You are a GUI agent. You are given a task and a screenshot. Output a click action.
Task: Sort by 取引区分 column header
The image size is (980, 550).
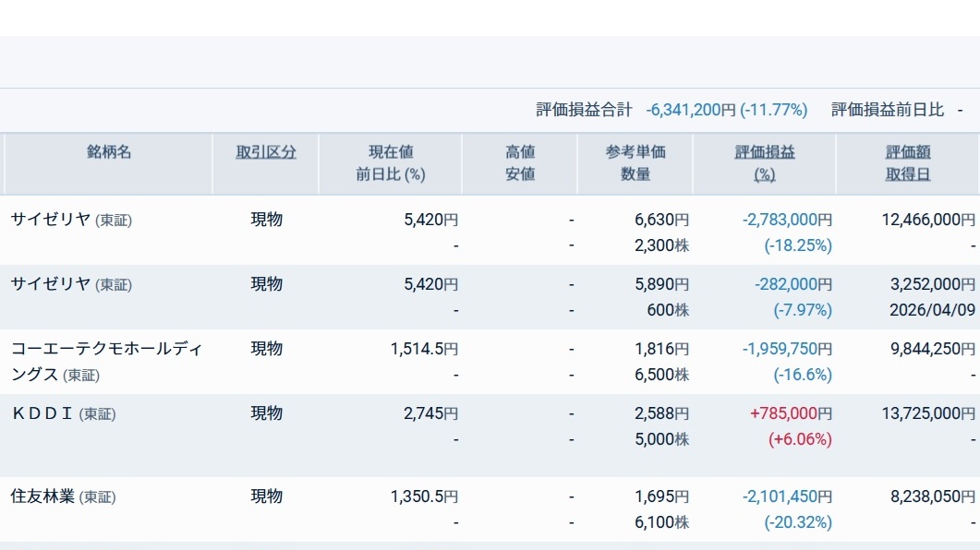coord(266,151)
